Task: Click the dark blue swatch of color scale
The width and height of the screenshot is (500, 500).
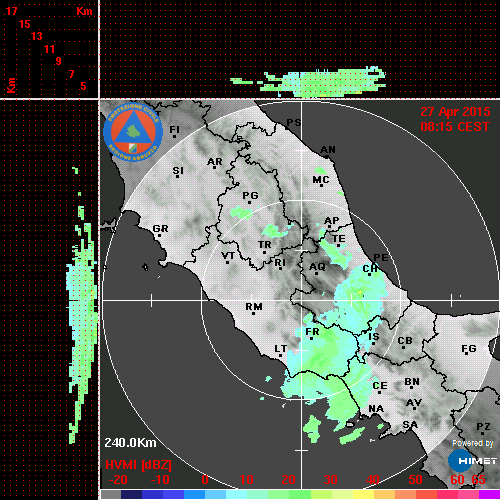Action: 131,495
